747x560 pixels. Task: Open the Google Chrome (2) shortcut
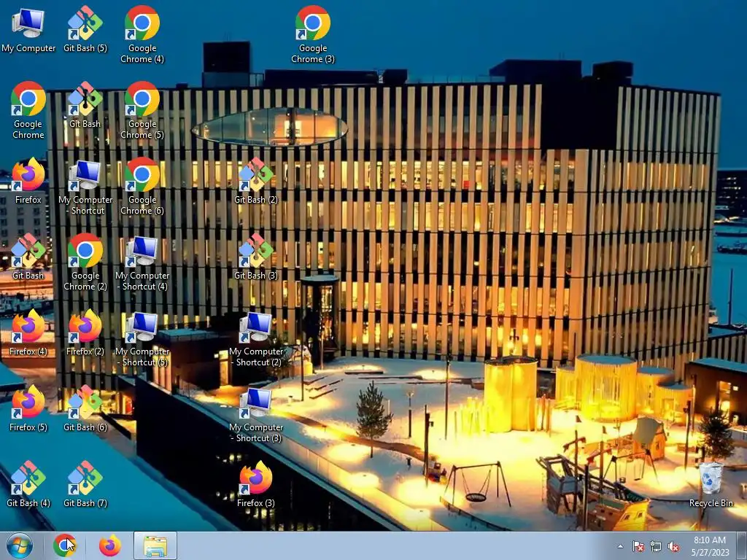click(x=85, y=262)
